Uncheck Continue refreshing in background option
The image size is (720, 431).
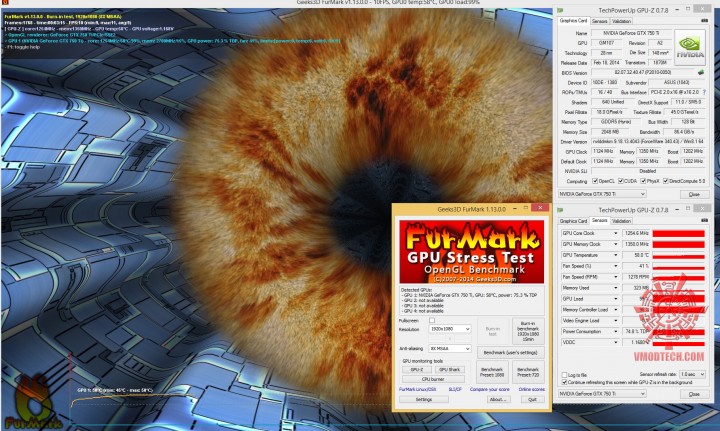[564, 382]
